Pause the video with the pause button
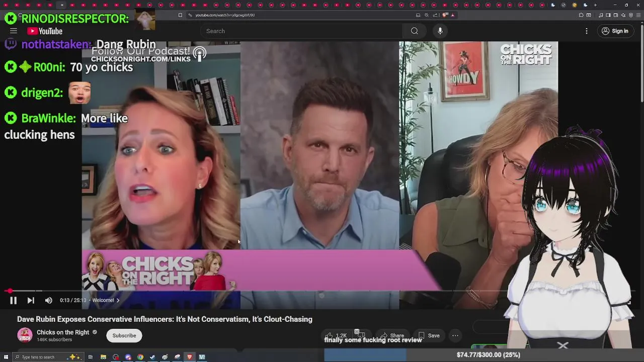This screenshot has height=362, width=644. click(x=13, y=300)
